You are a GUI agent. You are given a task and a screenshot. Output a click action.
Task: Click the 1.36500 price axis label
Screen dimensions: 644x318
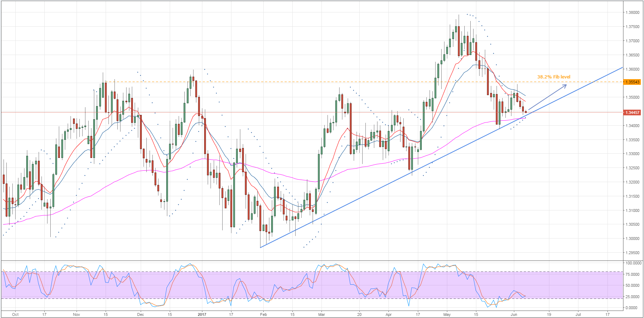click(x=633, y=55)
